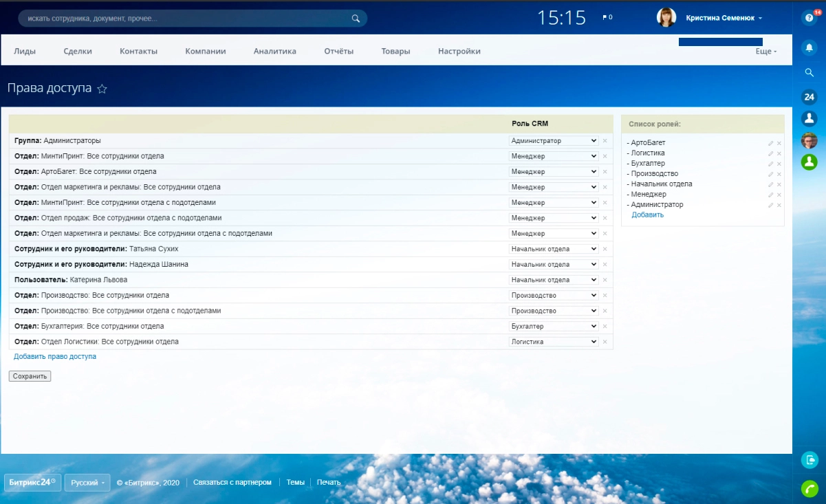Click the Список ролей heading
The height and width of the screenshot is (504, 826).
[655, 124]
